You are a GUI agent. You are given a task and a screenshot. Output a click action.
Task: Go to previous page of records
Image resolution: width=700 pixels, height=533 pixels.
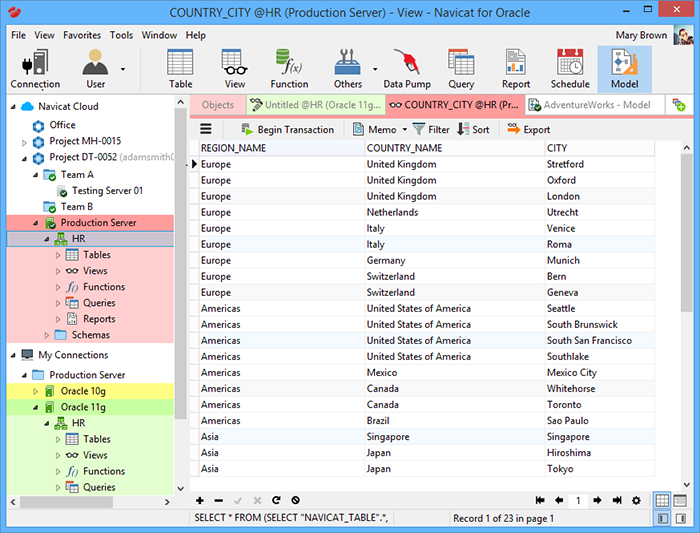click(x=558, y=500)
